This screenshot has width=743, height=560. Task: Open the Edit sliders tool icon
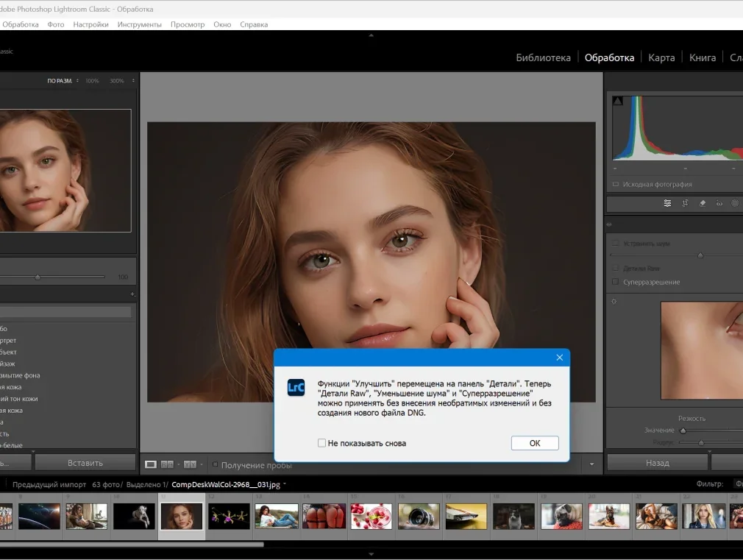667,204
